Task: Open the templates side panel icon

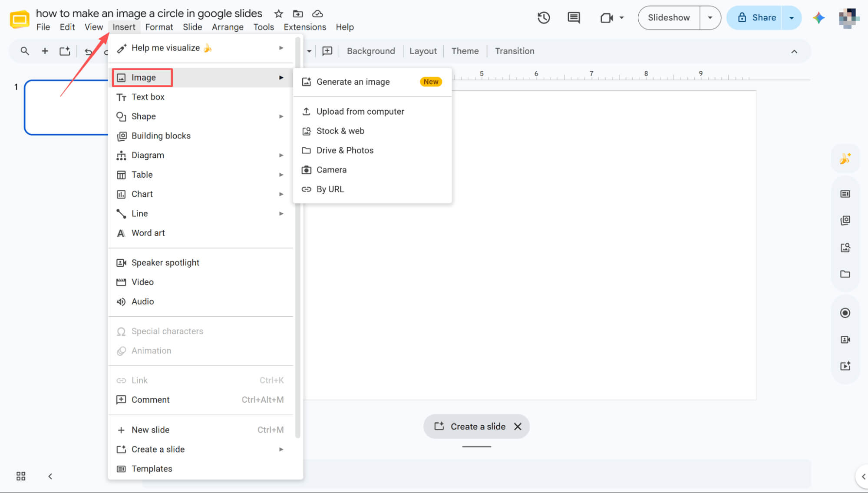Action: 845,194
